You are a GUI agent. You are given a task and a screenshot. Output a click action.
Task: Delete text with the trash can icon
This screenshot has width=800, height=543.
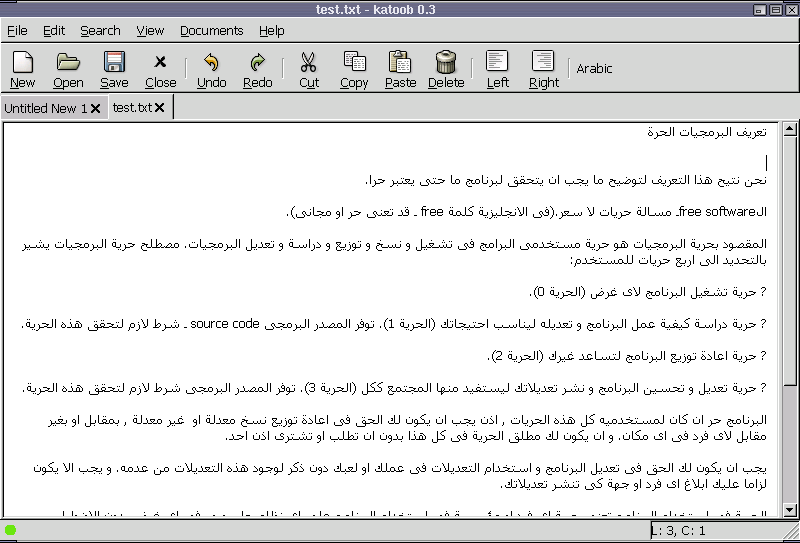446,69
